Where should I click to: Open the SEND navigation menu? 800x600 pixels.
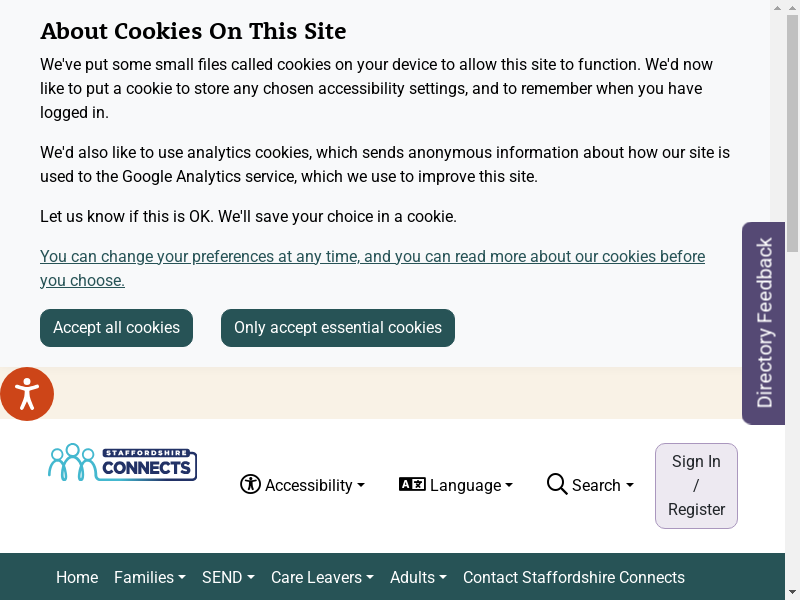228,577
